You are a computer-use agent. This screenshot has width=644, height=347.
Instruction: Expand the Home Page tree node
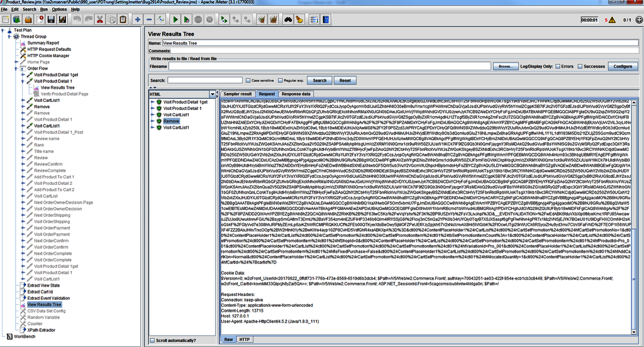(x=16, y=62)
